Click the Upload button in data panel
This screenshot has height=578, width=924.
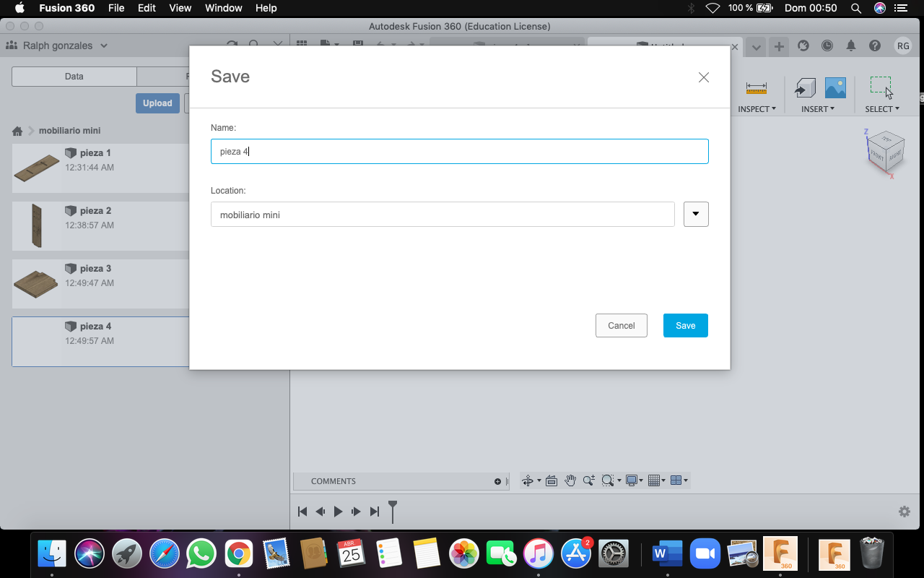click(x=157, y=103)
